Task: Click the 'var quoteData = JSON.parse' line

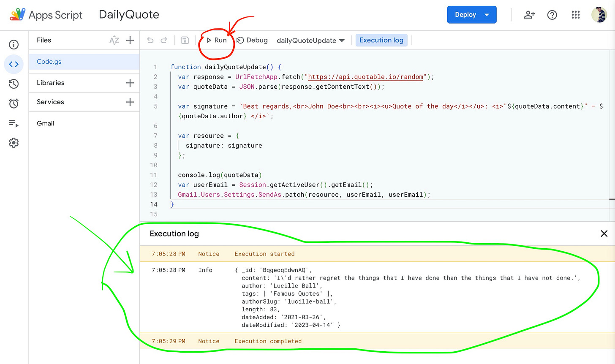Action: [281, 87]
